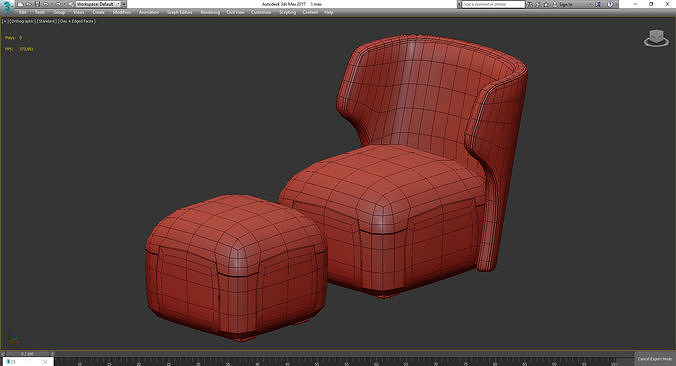Click the [Orthographic] viewport label menu
676x366 pixels.
pos(22,21)
